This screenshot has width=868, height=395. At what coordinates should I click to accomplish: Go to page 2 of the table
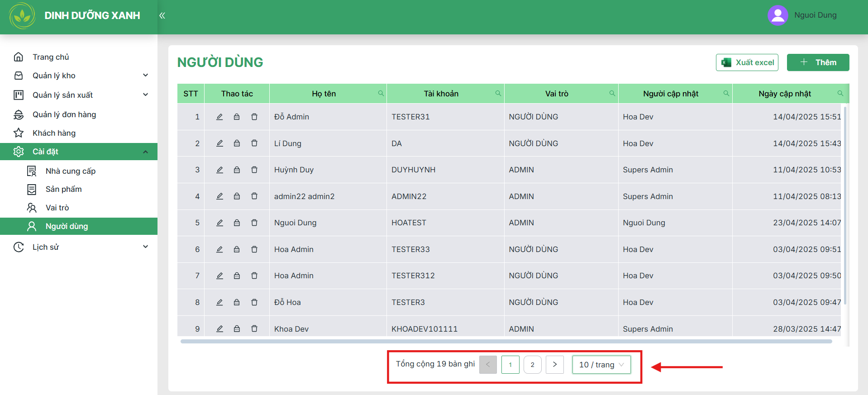(533, 365)
